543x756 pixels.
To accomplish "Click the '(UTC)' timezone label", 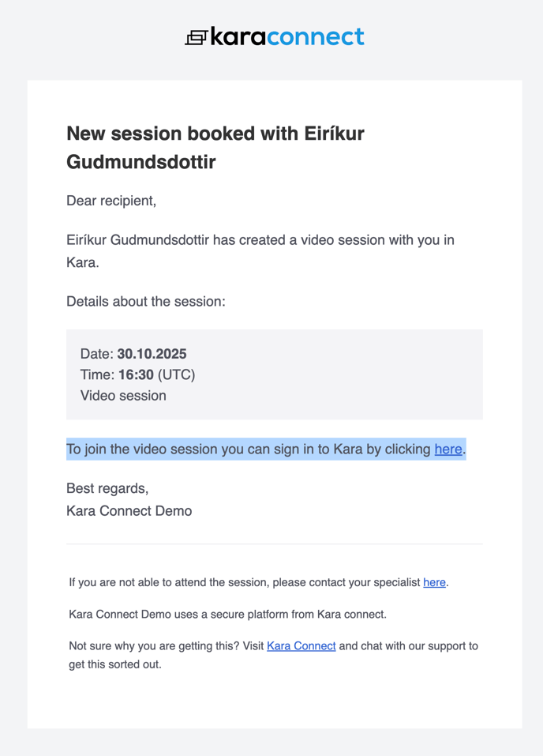I will coord(176,374).
